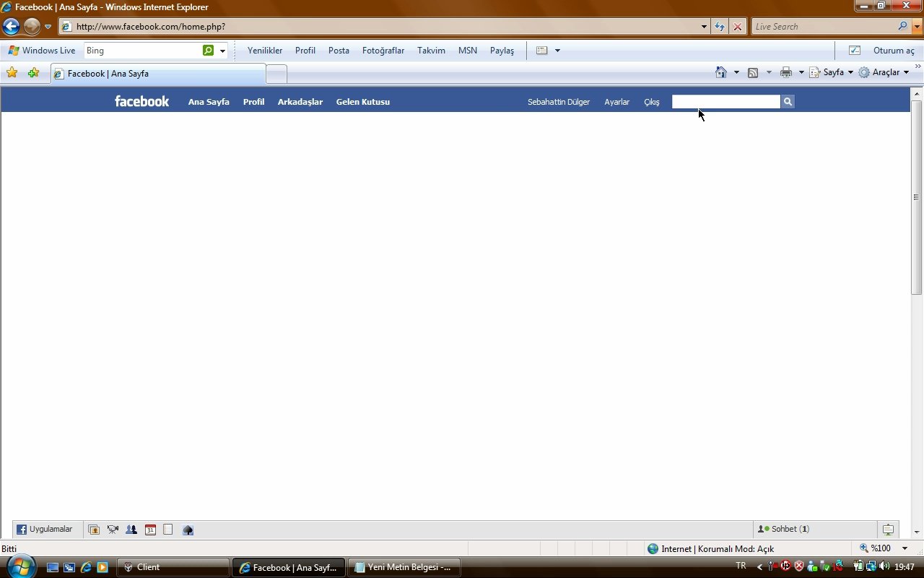
Task: Open Posta in Windows Live toolbar
Action: click(x=339, y=51)
